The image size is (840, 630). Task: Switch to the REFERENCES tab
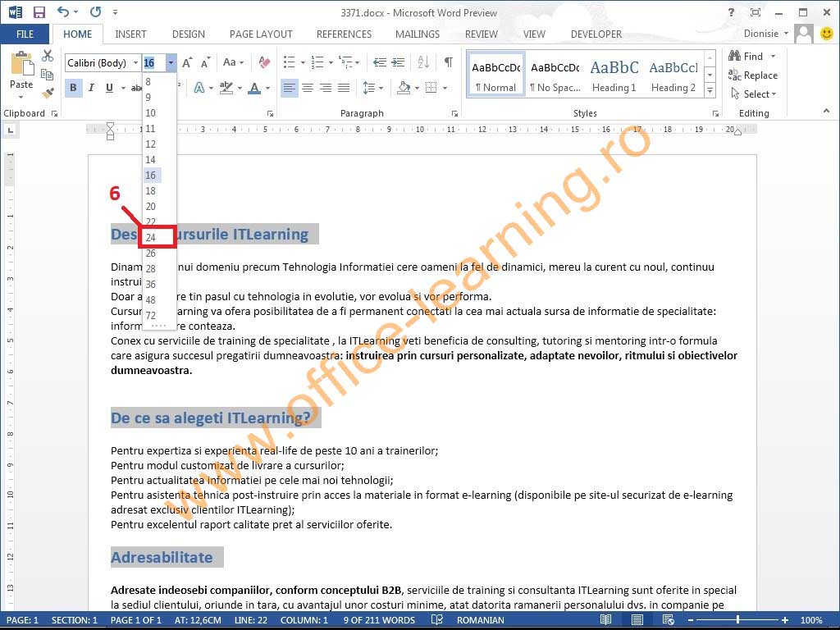click(344, 34)
